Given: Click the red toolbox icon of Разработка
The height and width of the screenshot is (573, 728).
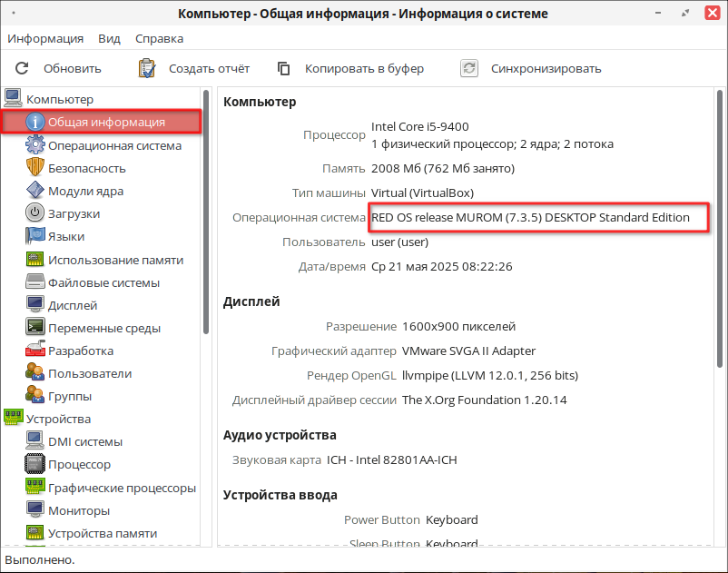Looking at the screenshot, I should (x=34, y=351).
